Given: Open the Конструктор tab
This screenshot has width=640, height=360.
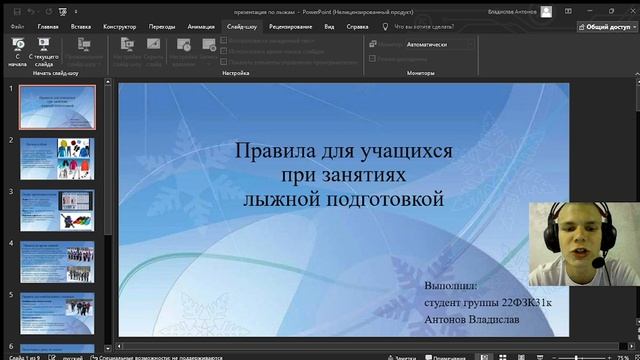Looking at the screenshot, I should coord(120,27).
